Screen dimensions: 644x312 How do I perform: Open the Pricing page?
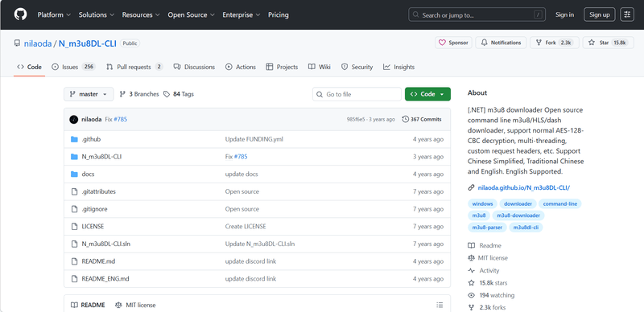coord(279,14)
